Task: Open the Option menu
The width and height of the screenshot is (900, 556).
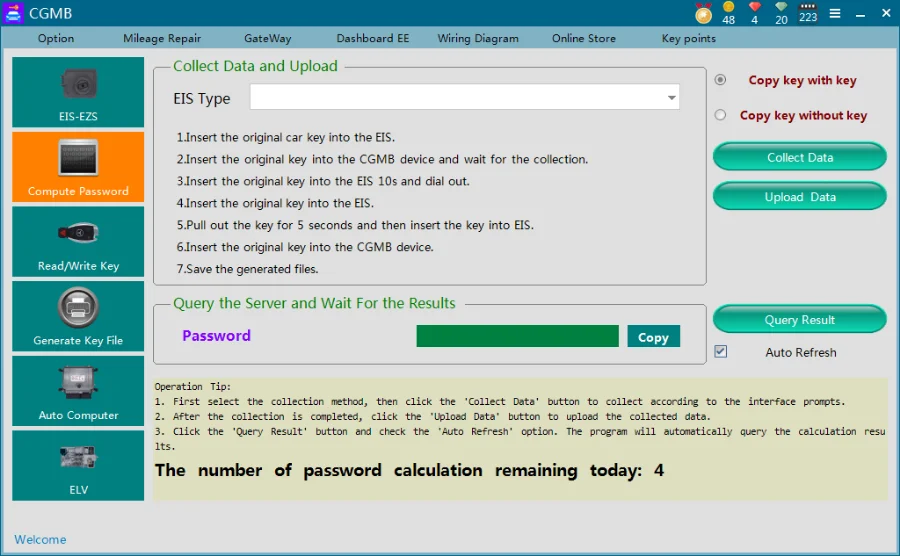Action: click(56, 38)
